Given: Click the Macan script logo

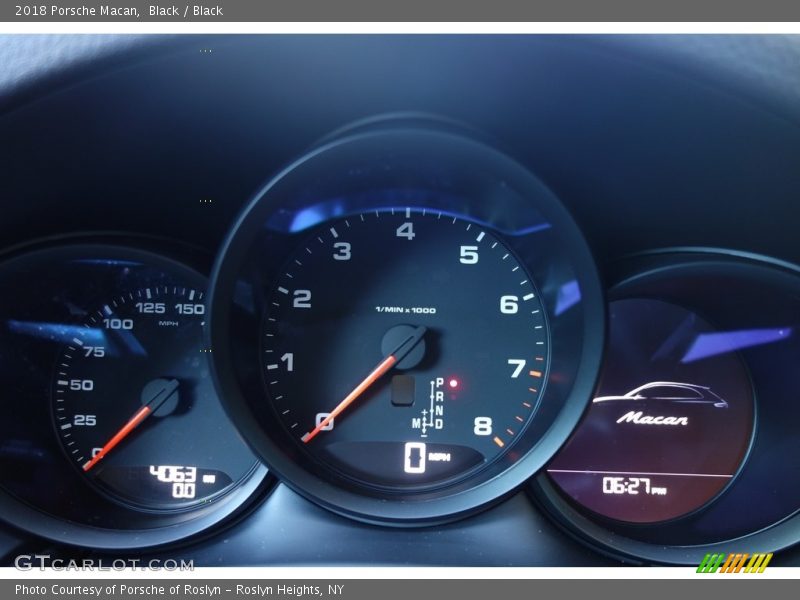Looking at the screenshot, I should pos(652,418).
